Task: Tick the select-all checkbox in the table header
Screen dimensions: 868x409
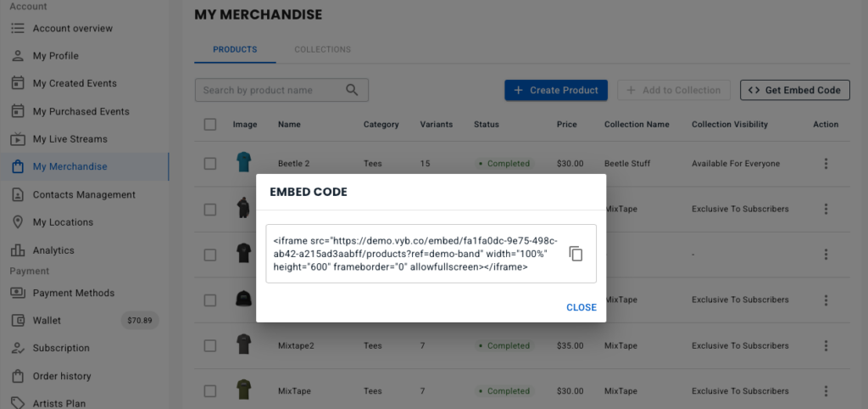Action: click(x=210, y=124)
